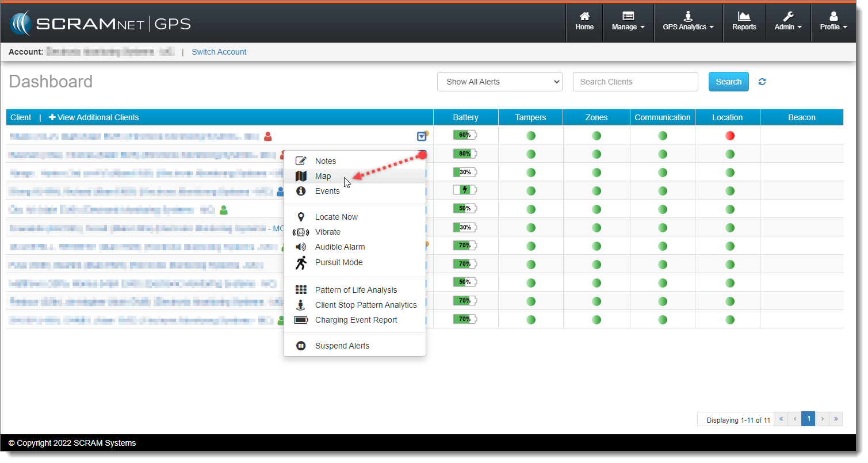868x463 pixels.
Task: Click the red Location status indicator
Action: tap(729, 136)
